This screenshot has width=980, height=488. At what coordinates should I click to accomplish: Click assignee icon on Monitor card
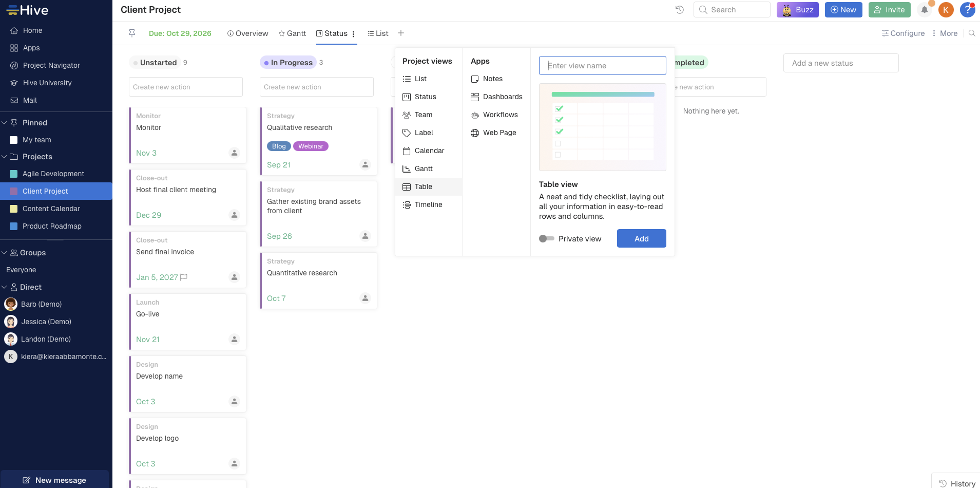(x=235, y=153)
